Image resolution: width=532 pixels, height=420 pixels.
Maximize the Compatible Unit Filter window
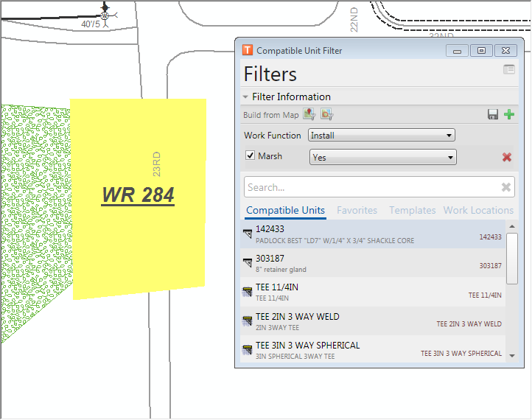[481, 51]
